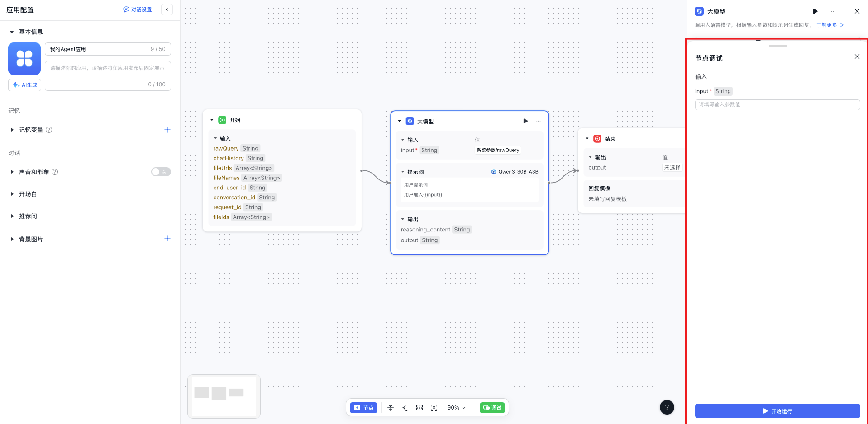Open the 了解更多 link
The height and width of the screenshot is (424, 868).
[830, 25]
